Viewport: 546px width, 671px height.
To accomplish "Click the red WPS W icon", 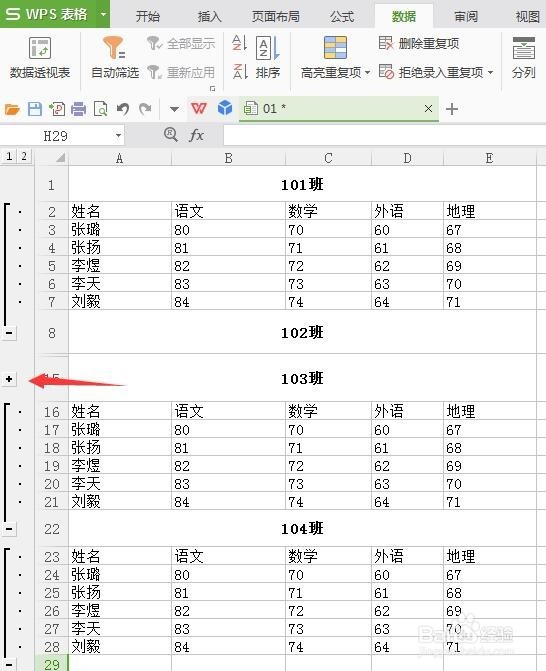I will (199, 109).
